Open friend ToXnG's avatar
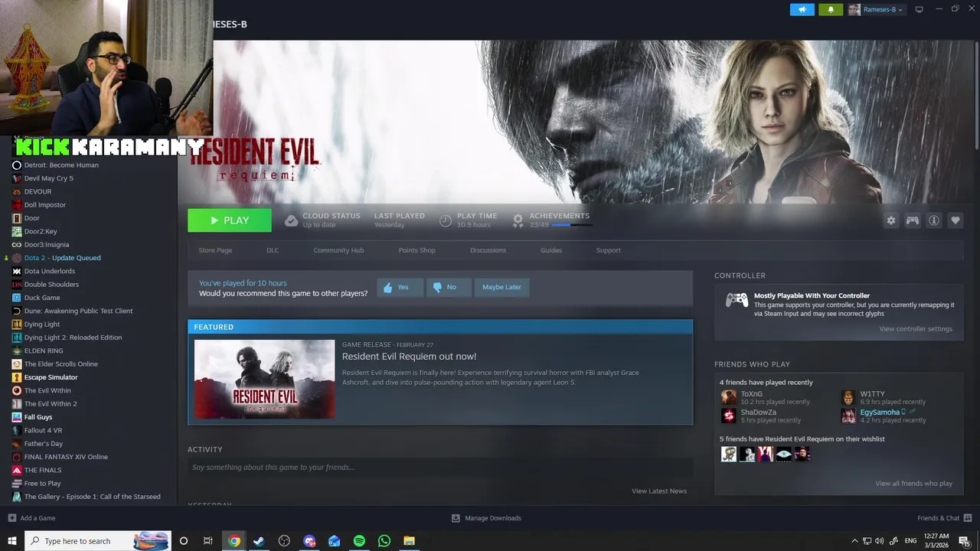 (x=729, y=397)
